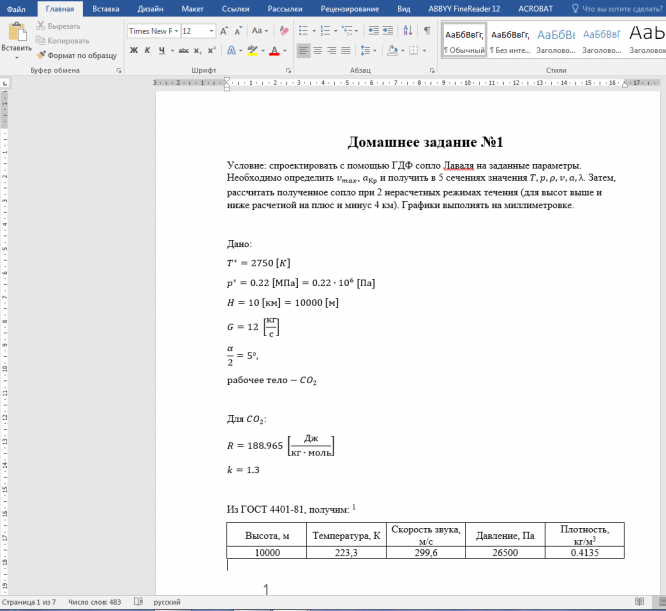666x611 pixels.
Task: Clear all formatting with the eraser icon
Action: [284, 31]
